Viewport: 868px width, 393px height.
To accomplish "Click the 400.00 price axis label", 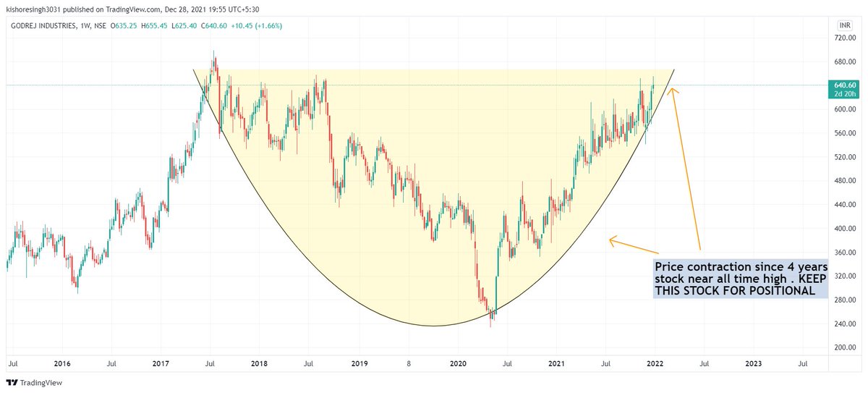I will click(x=845, y=229).
